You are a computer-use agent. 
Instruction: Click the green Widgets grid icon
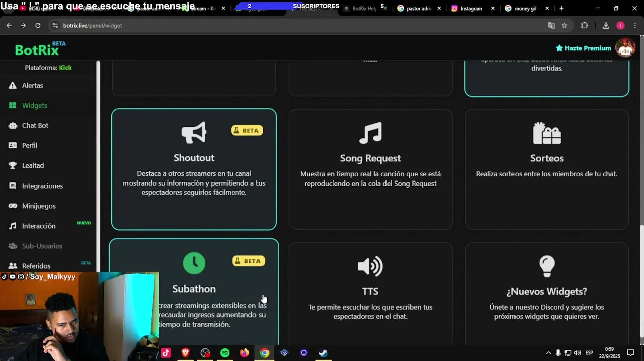13,106
